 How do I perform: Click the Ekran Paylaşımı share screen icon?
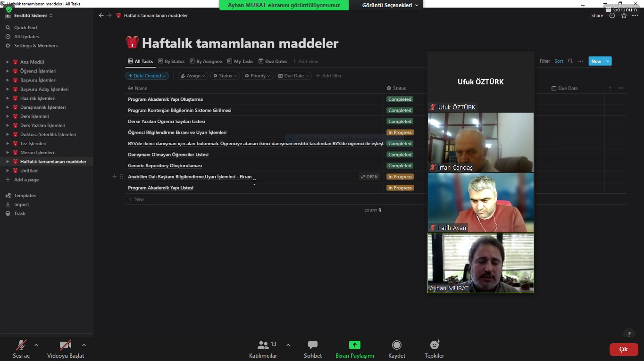(x=354, y=345)
